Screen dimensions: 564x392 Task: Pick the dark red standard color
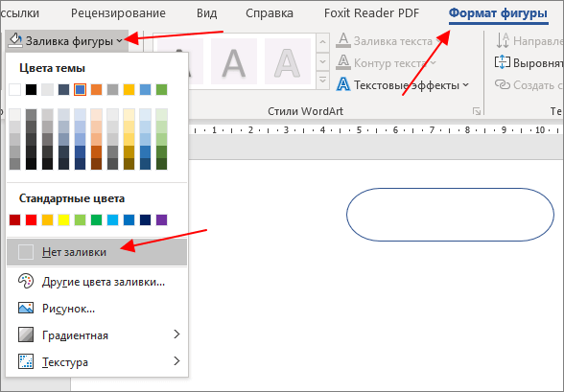click(14, 219)
